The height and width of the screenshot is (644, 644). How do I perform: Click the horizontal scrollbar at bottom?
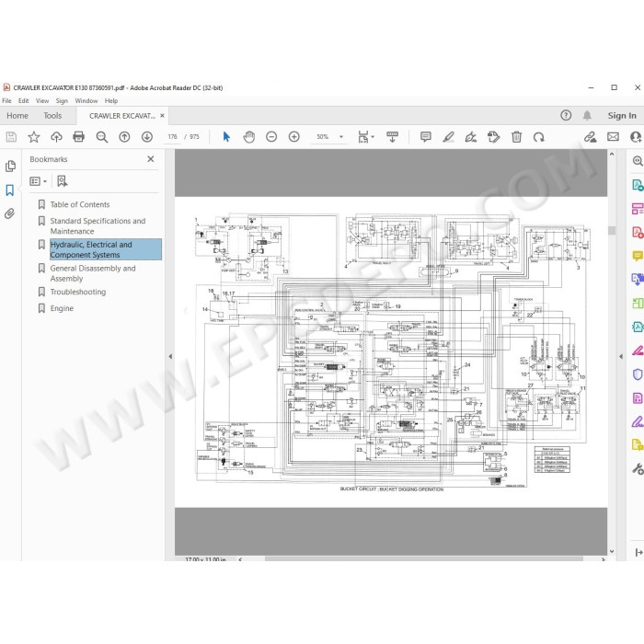(424, 559)
